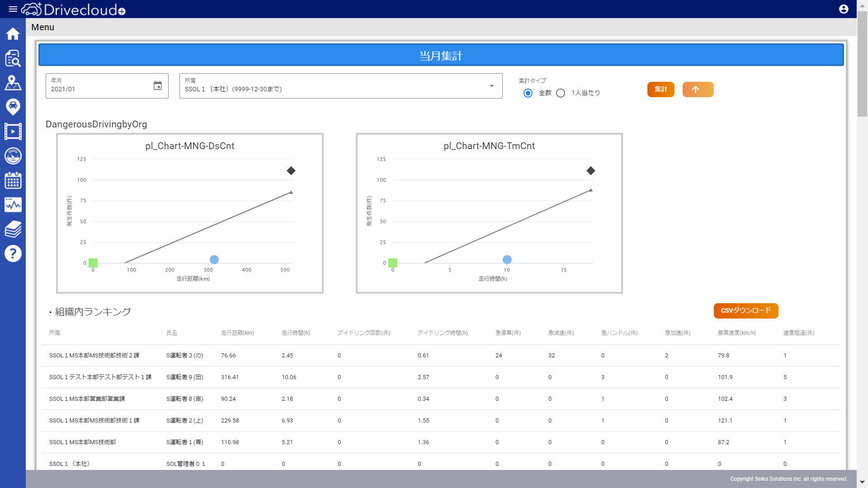
Task: Click blue circle marker in TmCnt chart
Action: 507,259
